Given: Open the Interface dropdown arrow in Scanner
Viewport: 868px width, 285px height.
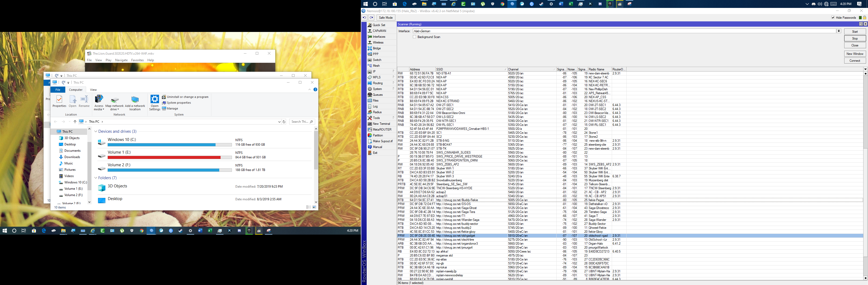Looking at the screenshot, I should [839, 31].
